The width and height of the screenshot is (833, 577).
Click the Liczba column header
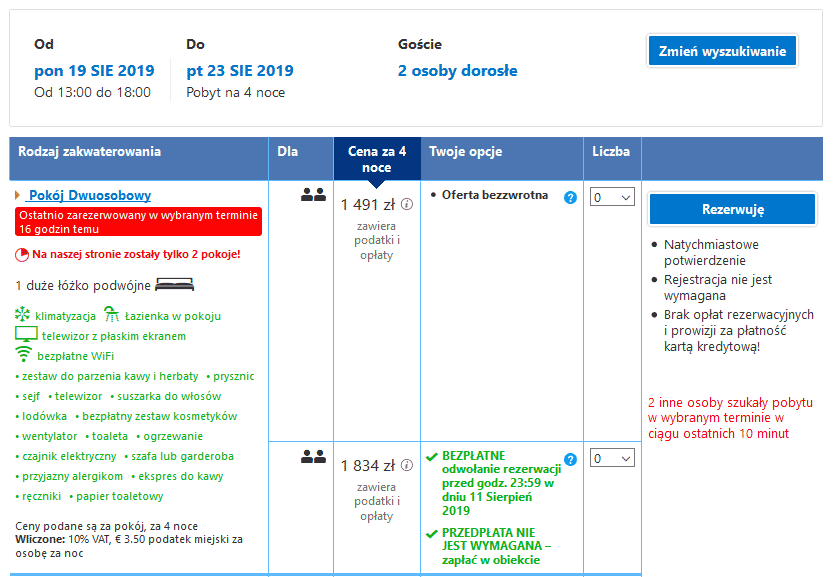[613, 159]
